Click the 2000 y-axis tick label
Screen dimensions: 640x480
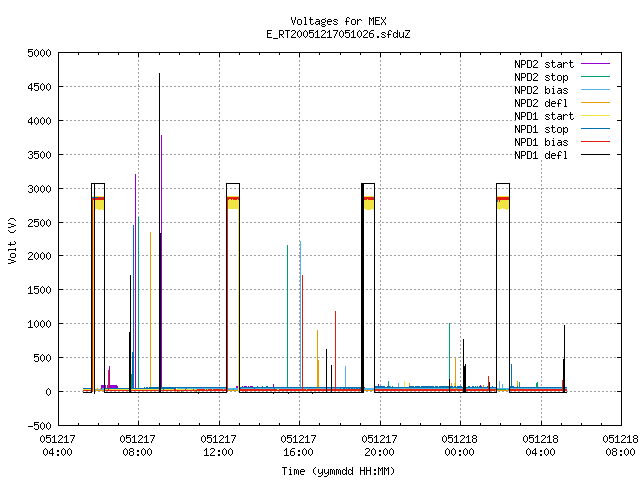point(39,256)
